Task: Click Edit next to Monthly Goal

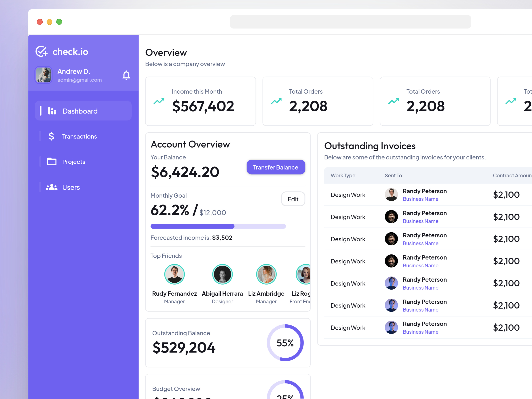Action: (293, 199)
